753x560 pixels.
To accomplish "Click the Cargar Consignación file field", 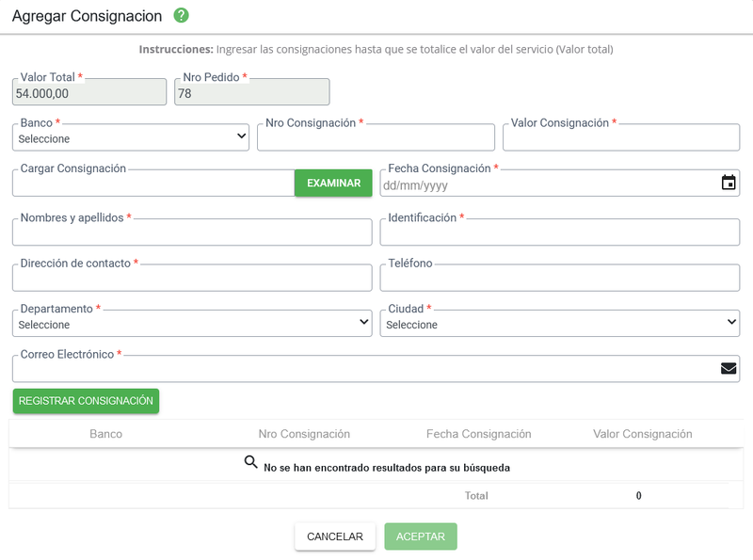I will 153,184.
